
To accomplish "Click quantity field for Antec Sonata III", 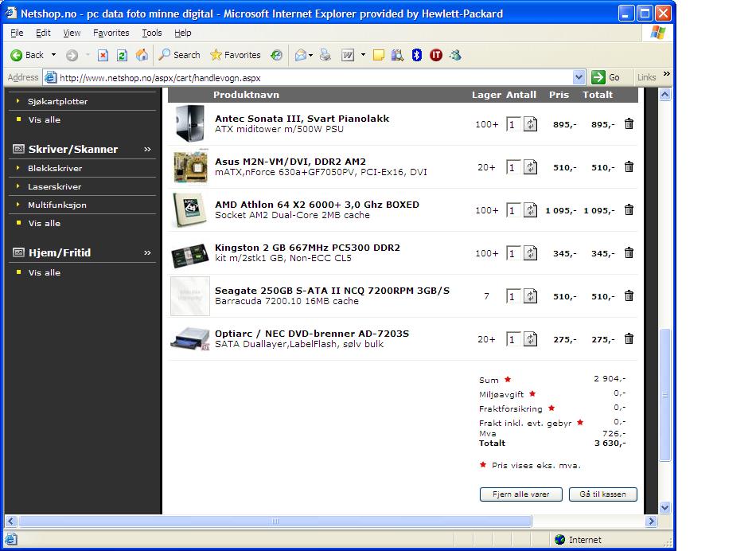I will (x=513, y=124).
